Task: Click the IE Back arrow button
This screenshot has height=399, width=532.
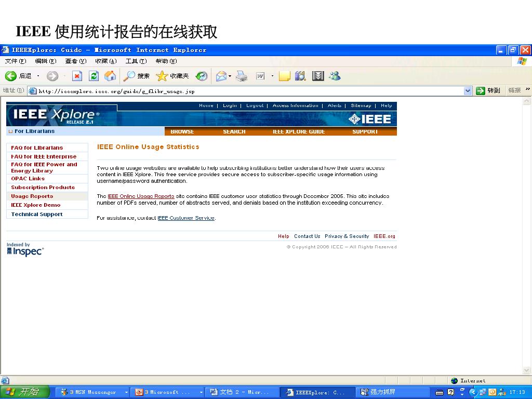Action: 11,76
